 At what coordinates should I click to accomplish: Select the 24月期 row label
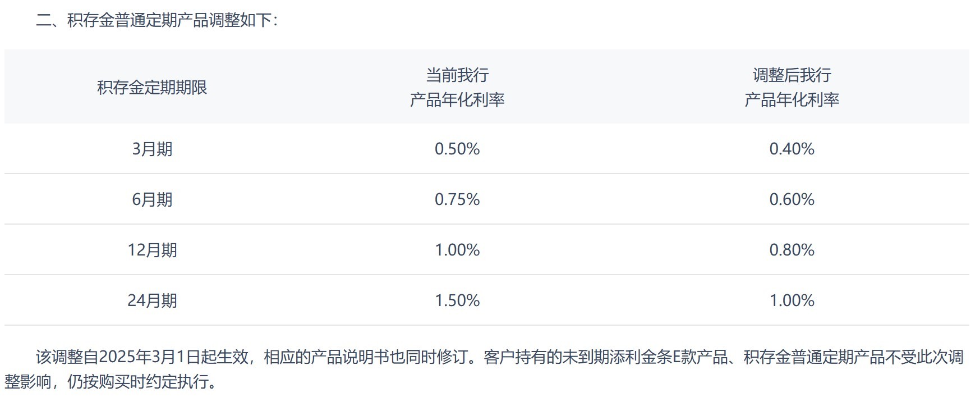point(152,300)
